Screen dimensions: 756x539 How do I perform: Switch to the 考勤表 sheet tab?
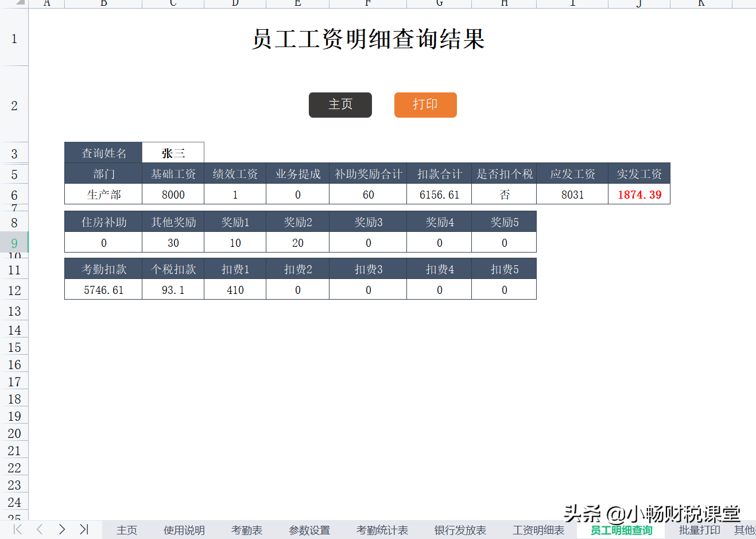click(246, 530)
